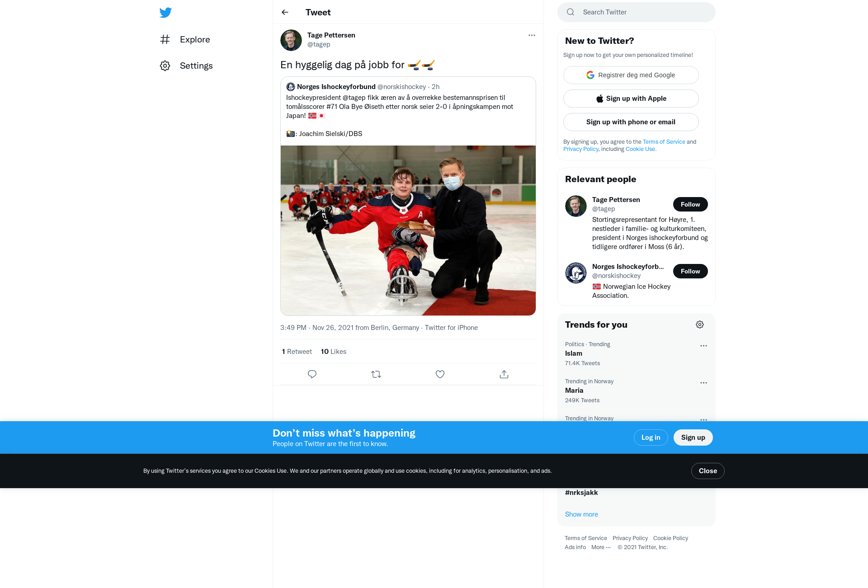Open the hockey photo in the quoted tweet
Viewport: 868px width, 588px height.
coord(408,230)
